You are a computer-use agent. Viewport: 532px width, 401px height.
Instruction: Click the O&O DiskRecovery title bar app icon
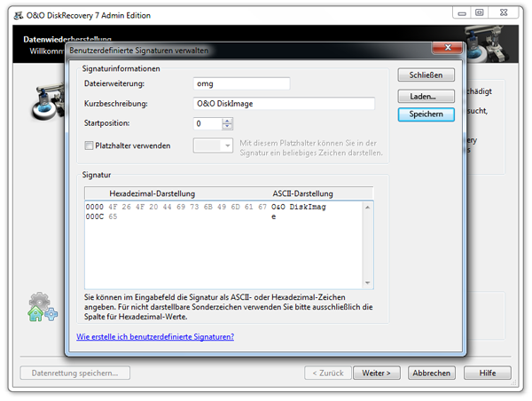tap(19, 16)
